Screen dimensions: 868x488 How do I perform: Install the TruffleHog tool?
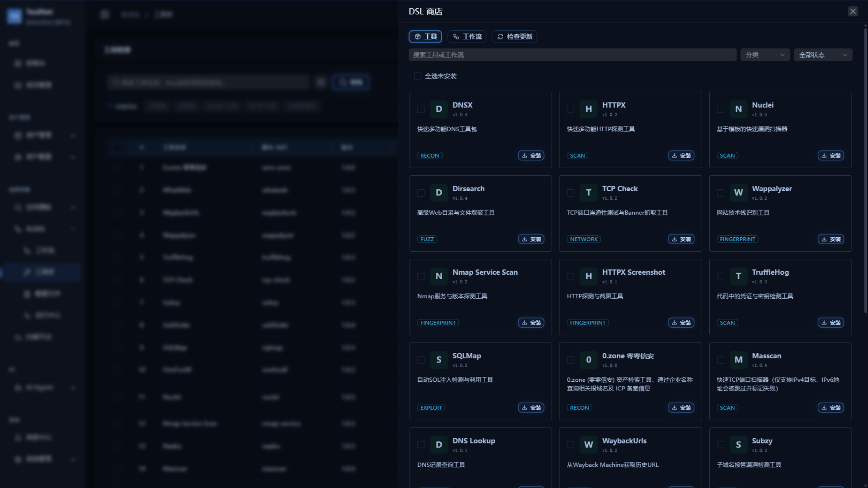coord(831,323)
